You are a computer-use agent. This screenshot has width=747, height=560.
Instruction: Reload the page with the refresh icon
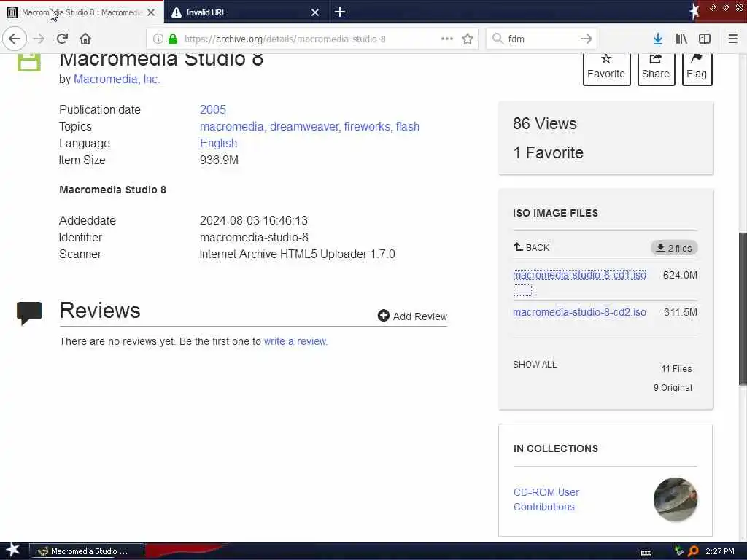(x=62, y=39)
